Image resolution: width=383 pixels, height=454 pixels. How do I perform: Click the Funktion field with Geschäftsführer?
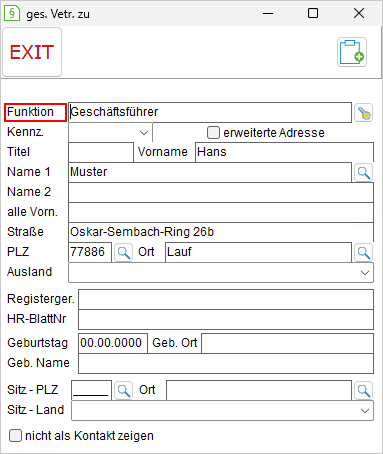[x=210, y=112]
